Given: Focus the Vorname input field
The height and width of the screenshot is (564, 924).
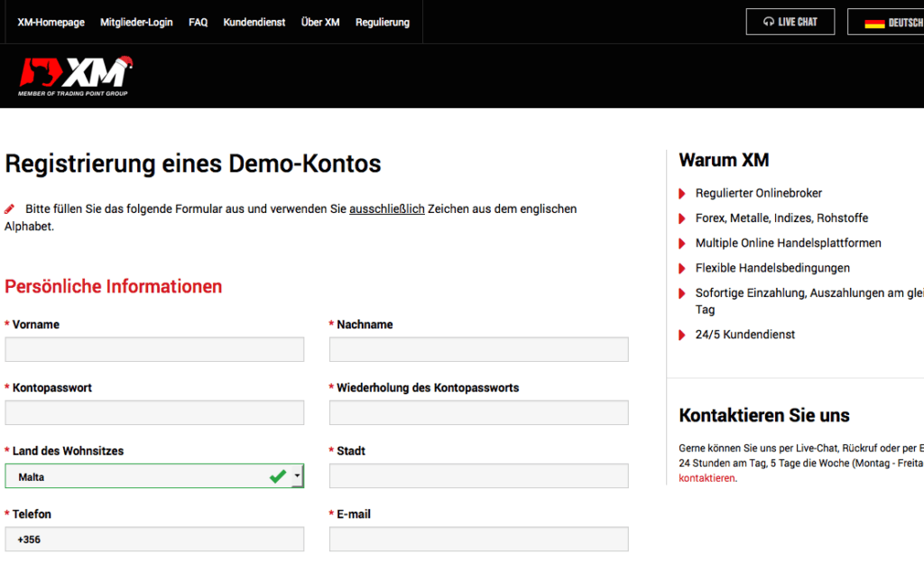Looking at the screenshot, I should coord(154,349).
